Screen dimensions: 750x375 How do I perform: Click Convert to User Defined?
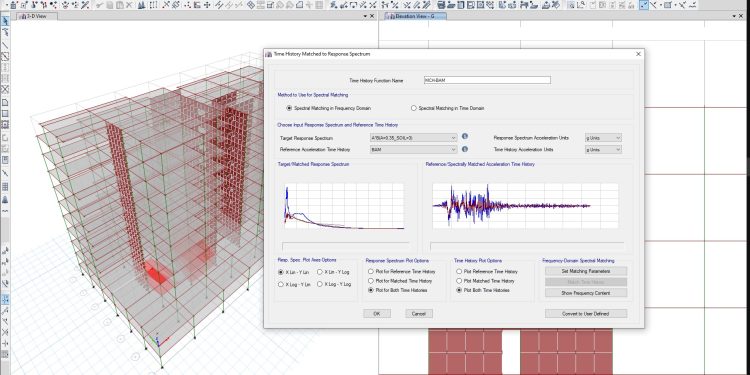point(586,314)
